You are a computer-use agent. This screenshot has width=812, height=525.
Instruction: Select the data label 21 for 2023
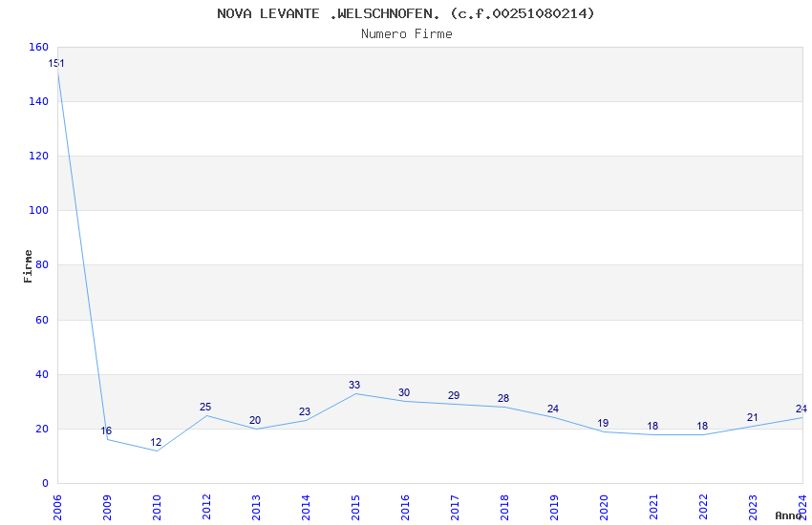(753, 417)
